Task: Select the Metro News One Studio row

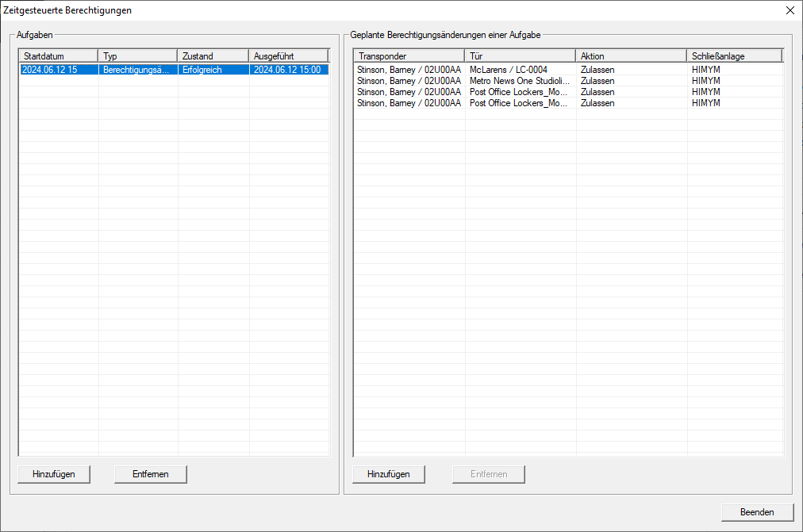Action: coord(519,81)
